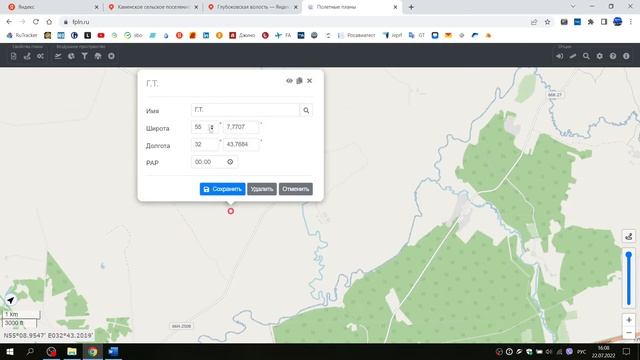Open a new browser tab
The width and height of the screenshot is (640, 360).
pos(411,7)
